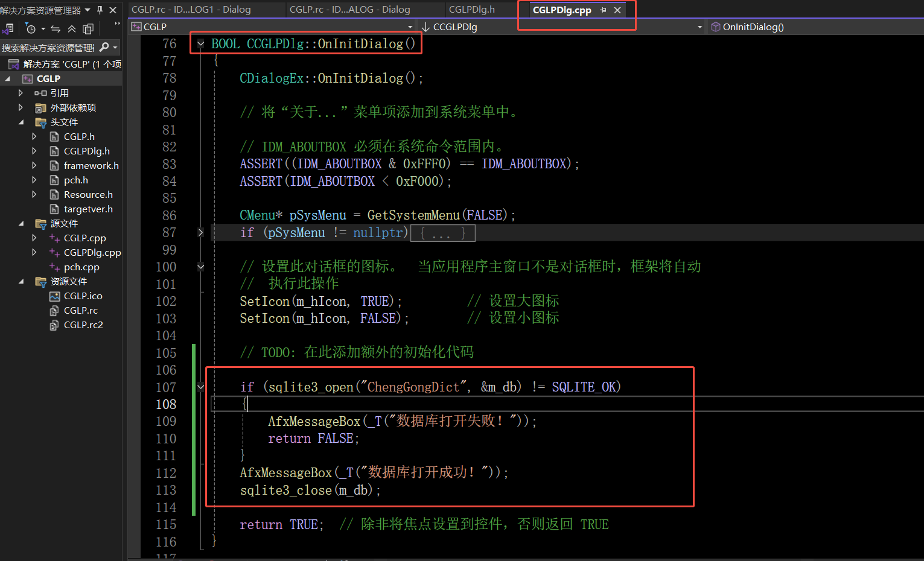Select CGLP.ico in Solution Explorer
The image size is (924, 561).
84,296
